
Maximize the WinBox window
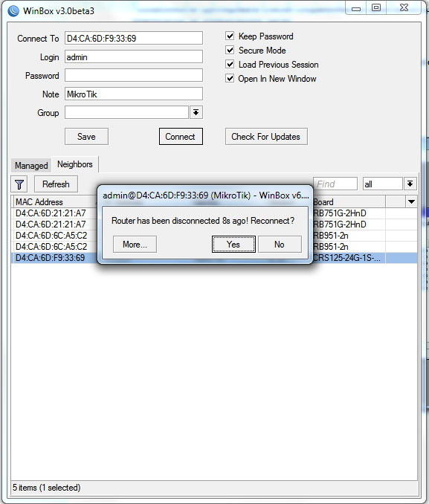[x=376, y=7]
